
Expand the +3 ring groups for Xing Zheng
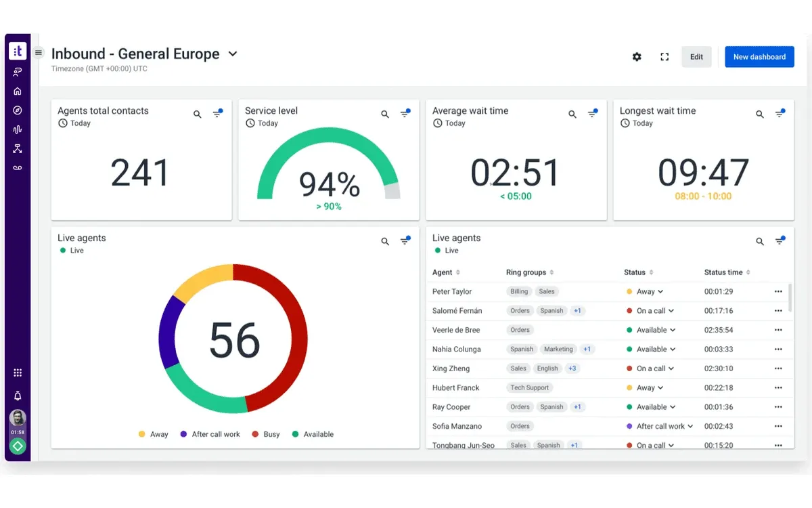pyautogui.click(x=572, y=368)
